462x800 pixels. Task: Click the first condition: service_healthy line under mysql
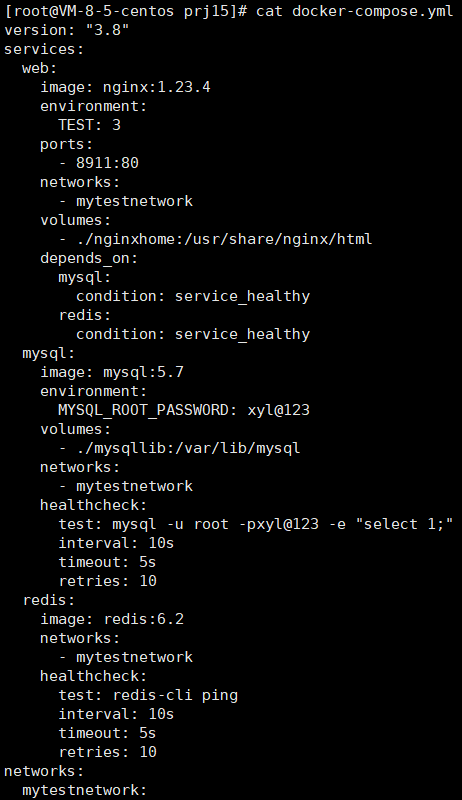[193, 296]
